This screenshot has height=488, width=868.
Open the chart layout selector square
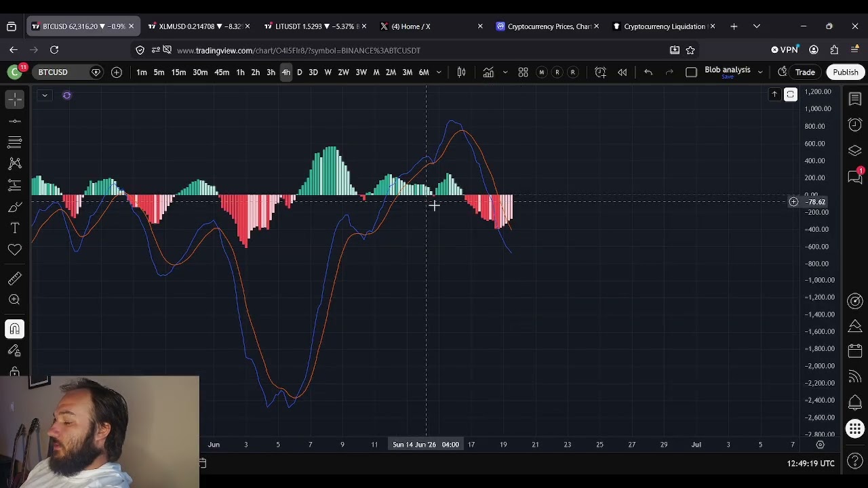click(x=691, y=72)
